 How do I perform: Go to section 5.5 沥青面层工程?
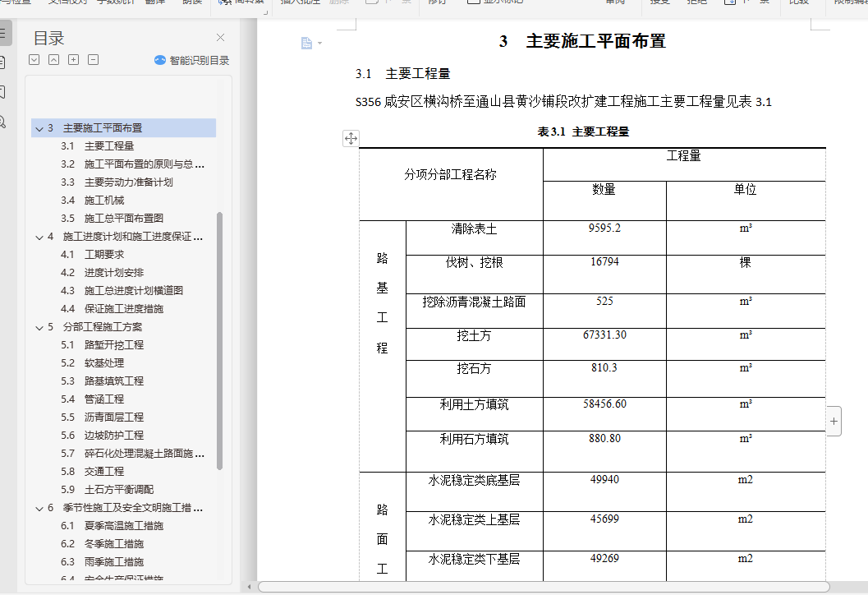point(103,417)
